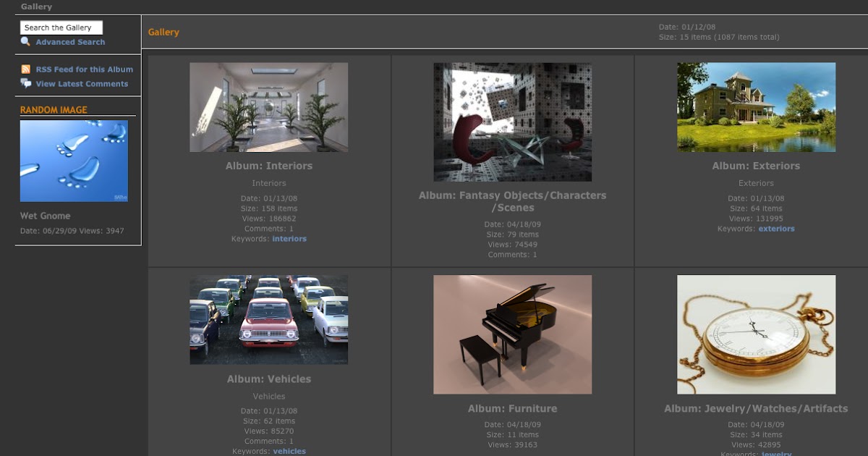Click the text 'Views: 42895'
The width and height of the screenshot is (868, 456).
point(756,445)
